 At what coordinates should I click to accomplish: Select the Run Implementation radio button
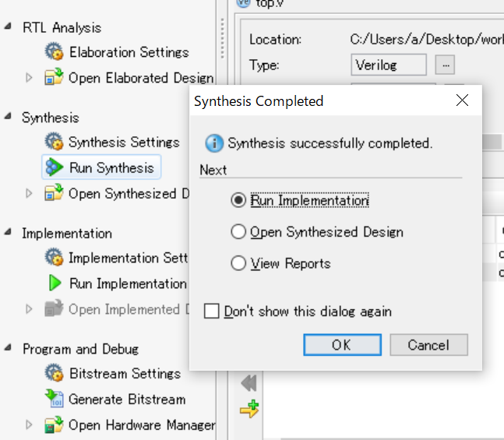point(238,200)
